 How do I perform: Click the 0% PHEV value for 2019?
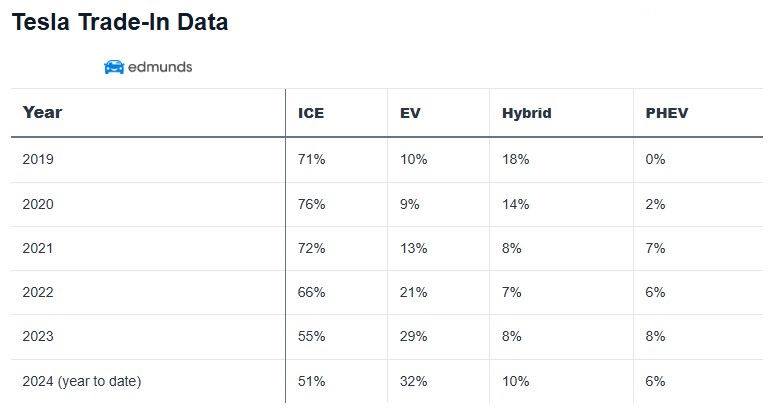coord(656,159)
